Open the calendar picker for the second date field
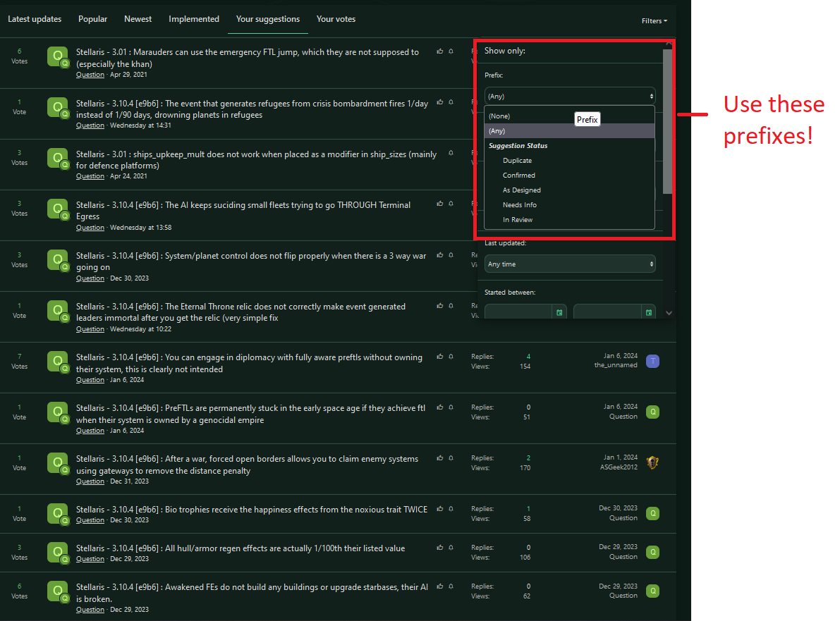840x621 pixels. click(x=648, y=311)
